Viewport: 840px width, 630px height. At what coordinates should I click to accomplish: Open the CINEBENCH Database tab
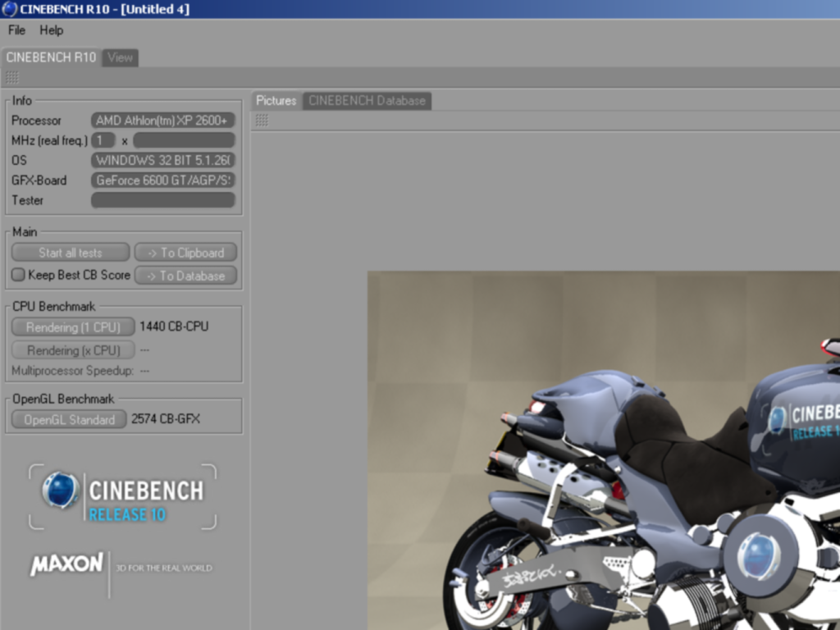367,101
